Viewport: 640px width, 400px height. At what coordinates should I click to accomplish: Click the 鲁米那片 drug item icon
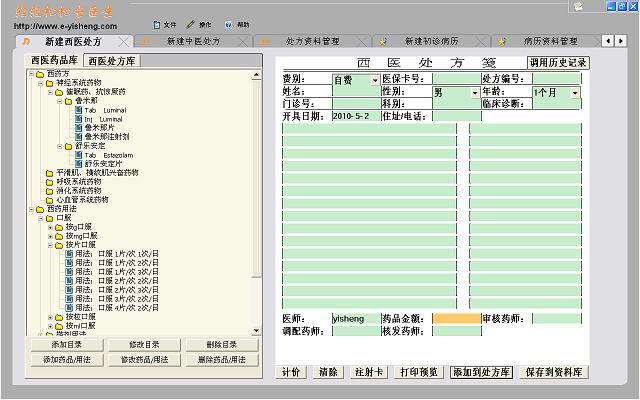(78, 127)
